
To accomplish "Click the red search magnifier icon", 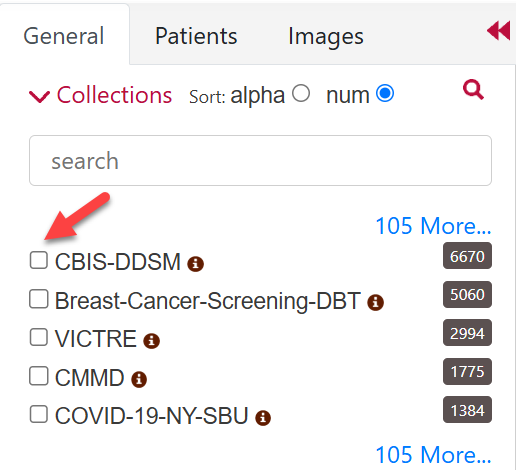I will coord(473,89).
